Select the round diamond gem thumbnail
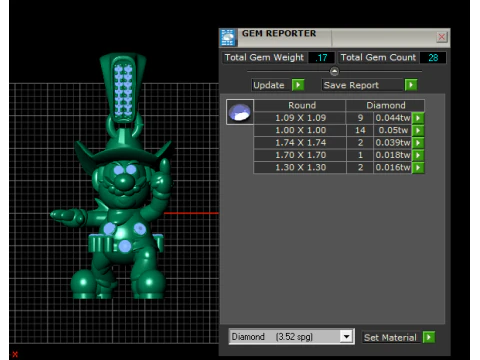This screenshot has width=480, height=360. (x=240, y=112)
